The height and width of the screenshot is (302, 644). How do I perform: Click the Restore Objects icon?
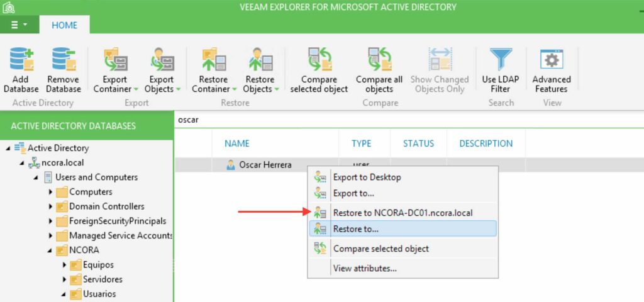point(260,59)
